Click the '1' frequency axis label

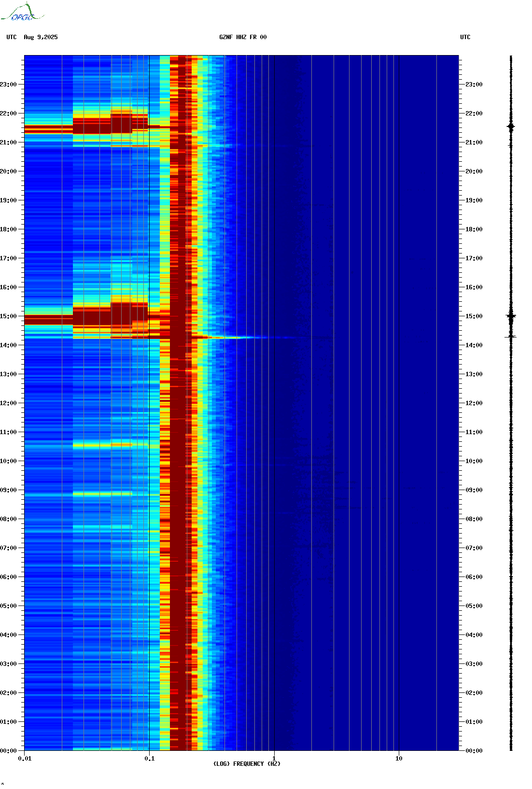pyautogui.click(x=274, y=759)
